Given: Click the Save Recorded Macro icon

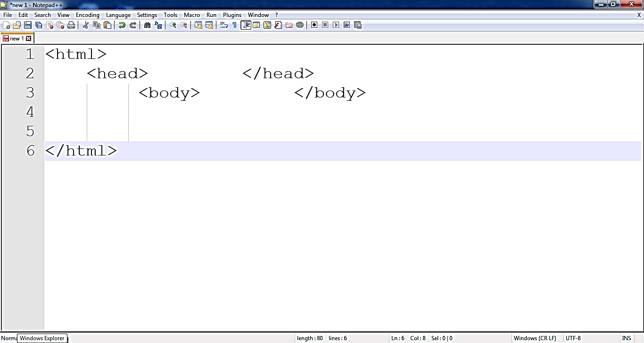Looking at the screenshot, I should (358, 25).
